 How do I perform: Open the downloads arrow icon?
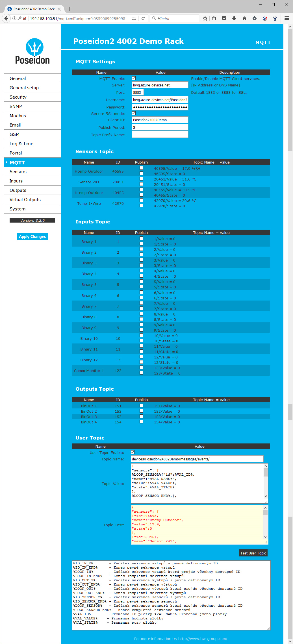point(234,18)
